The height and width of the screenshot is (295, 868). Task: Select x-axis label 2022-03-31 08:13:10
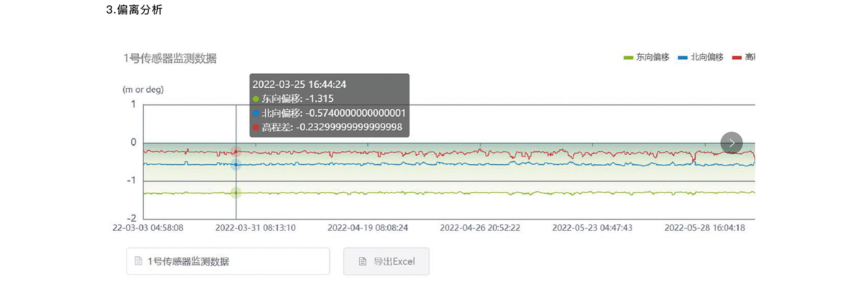pyautogui.click(x=255, y=228)
